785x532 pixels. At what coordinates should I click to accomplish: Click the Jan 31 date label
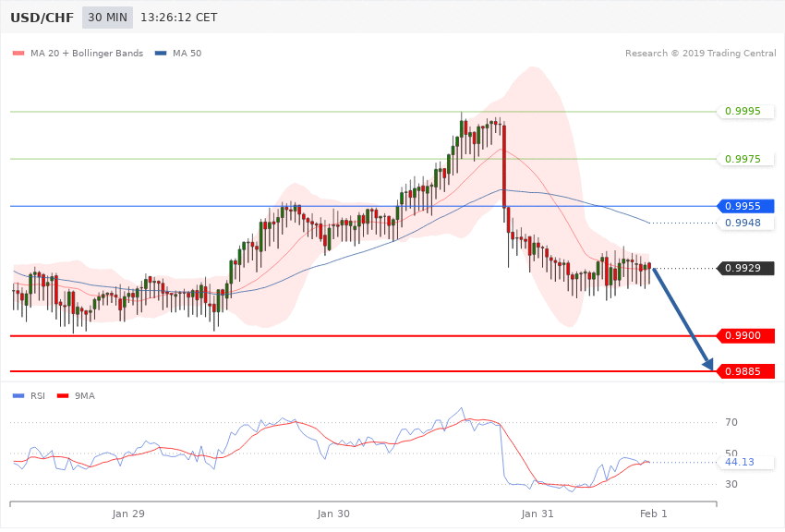pyautogui.click(x=537, y=514)
